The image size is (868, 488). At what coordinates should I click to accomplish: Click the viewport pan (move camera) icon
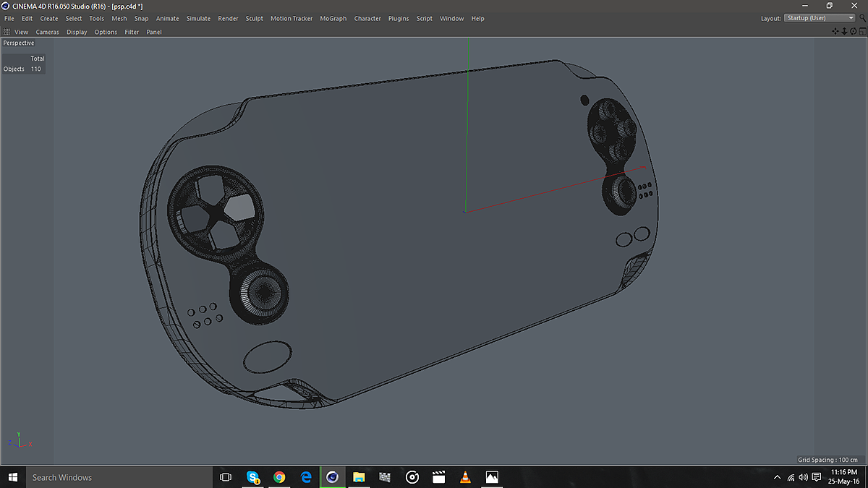(x=835, y=31)
